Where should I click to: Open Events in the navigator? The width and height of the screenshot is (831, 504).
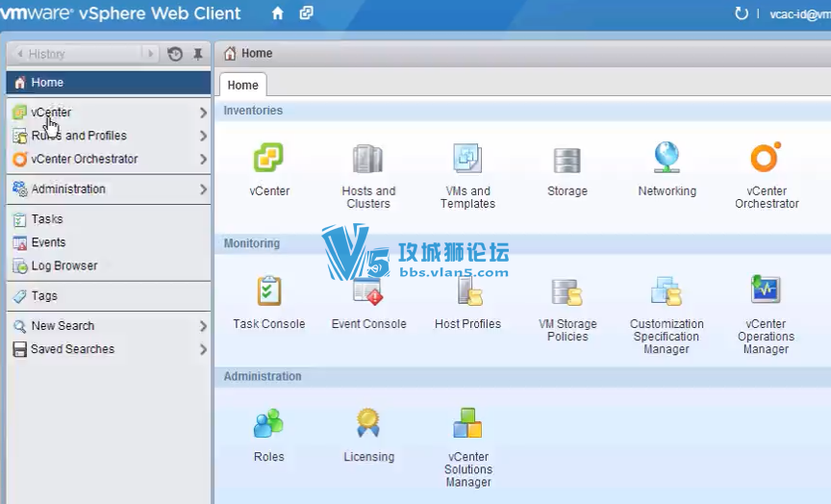tap(109, 242)
